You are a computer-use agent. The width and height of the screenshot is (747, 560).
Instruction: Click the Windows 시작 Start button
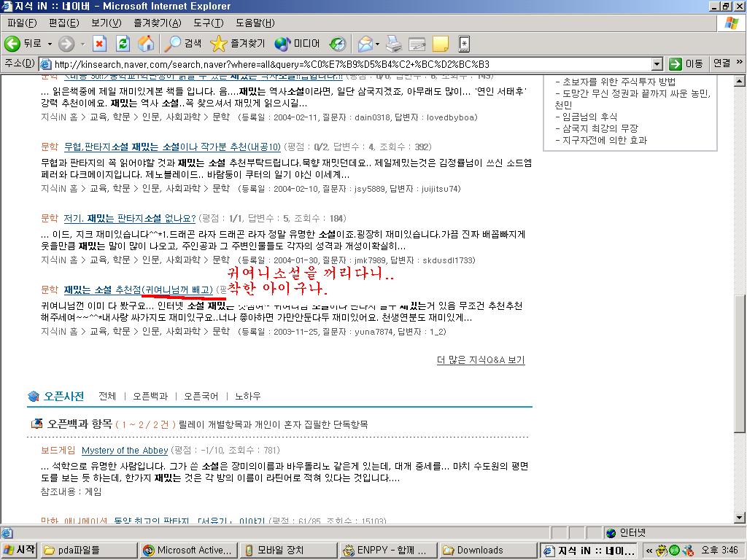20,550
